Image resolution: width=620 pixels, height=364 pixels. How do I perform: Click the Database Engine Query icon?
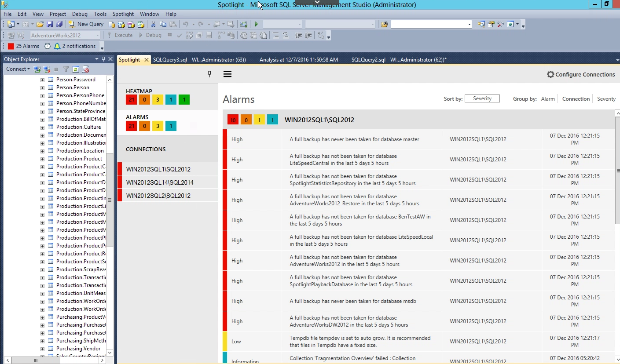[112, 24]
